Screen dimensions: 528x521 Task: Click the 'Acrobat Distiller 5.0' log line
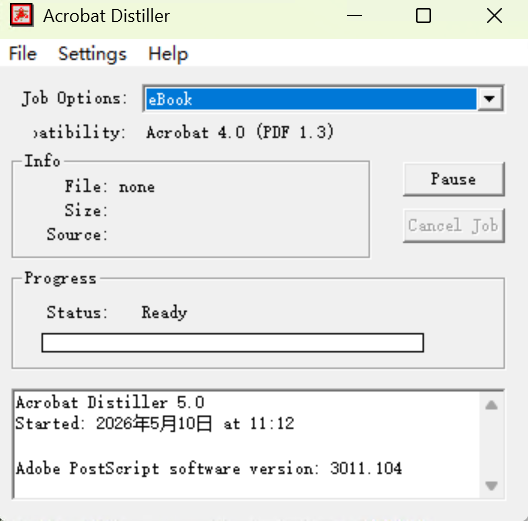pos(110,403)
